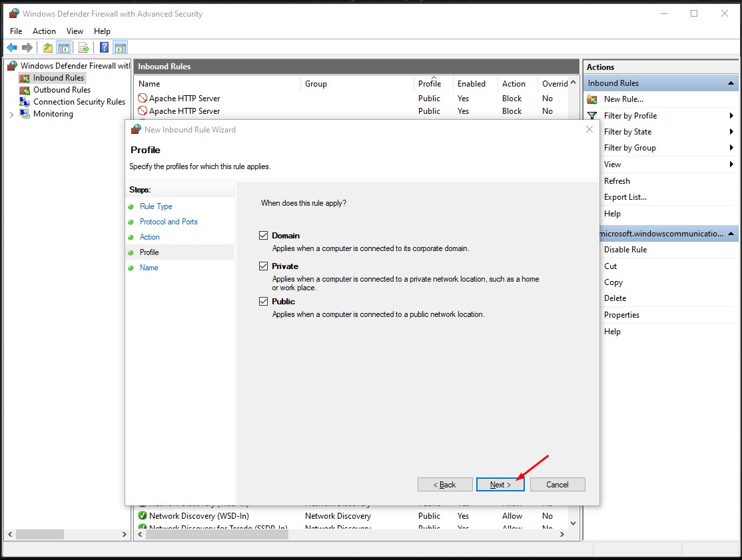This screenshot has height=560, width=742.
Task: Click the export list toolbar icon
Action: pyautogui.click(x=83, y=47)
